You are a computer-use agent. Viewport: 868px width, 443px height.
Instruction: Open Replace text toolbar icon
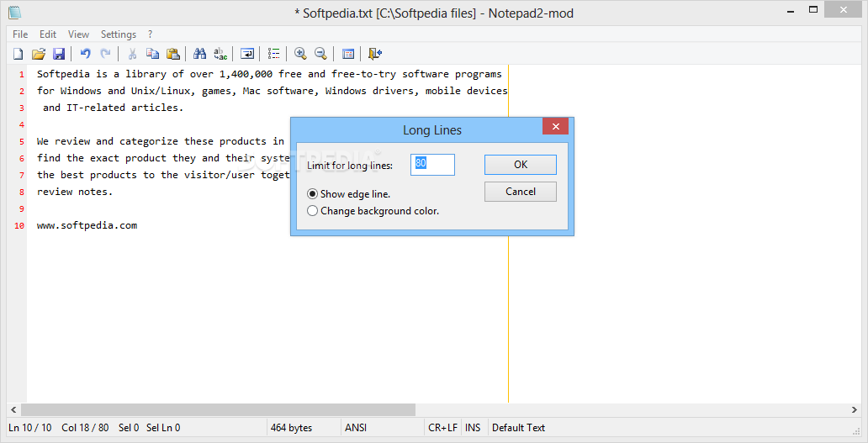(x=220, y=54)
